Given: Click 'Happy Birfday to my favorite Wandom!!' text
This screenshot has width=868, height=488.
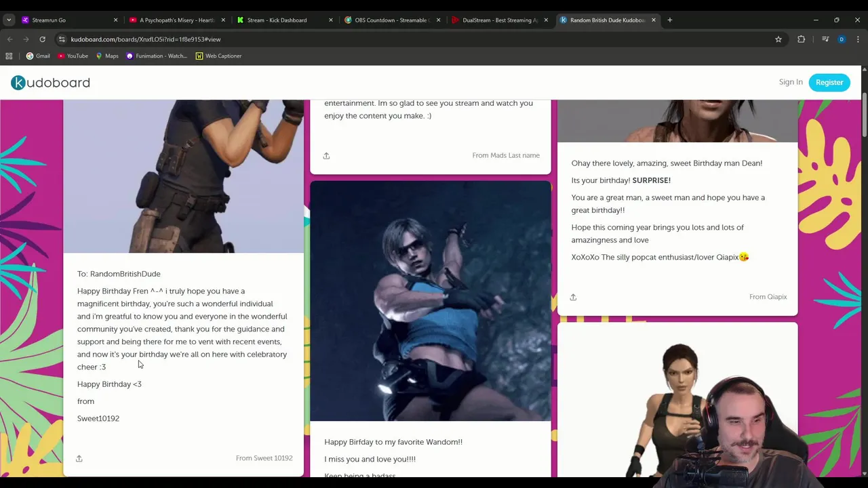Looking at the screenshot, I should tap(393, 442).
